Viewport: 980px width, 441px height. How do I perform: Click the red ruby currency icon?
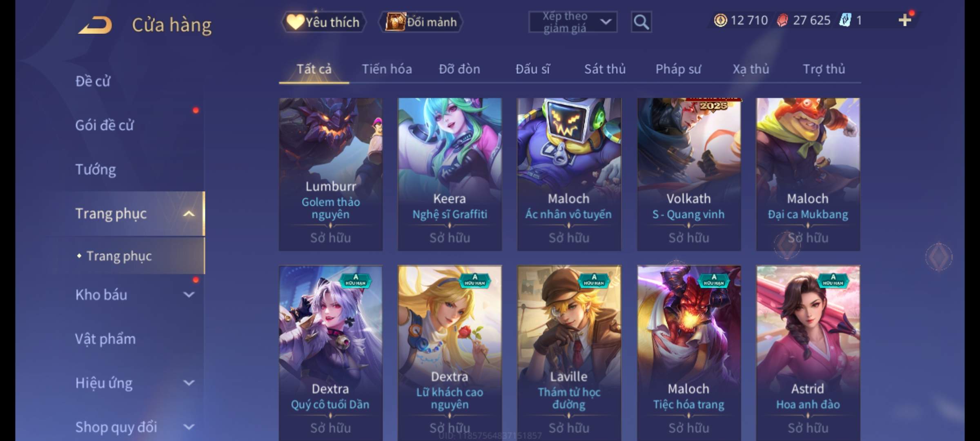(782, 20)
